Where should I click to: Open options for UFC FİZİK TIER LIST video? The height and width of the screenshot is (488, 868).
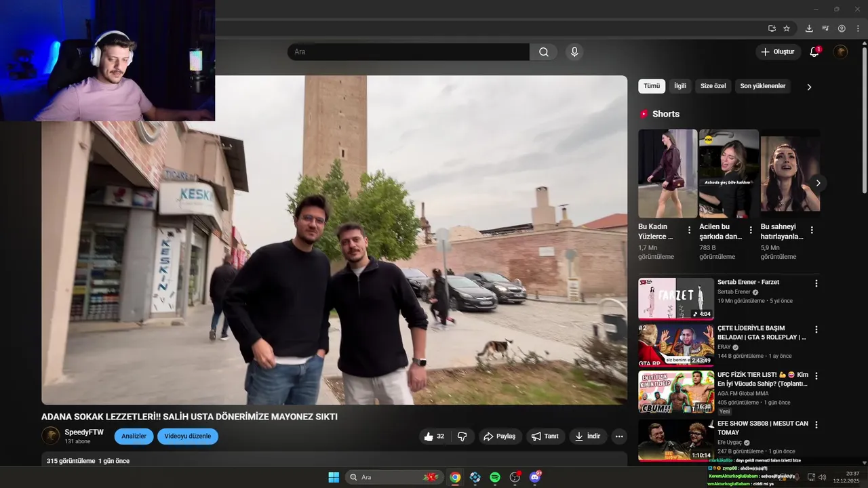click(x=816, y=375)
